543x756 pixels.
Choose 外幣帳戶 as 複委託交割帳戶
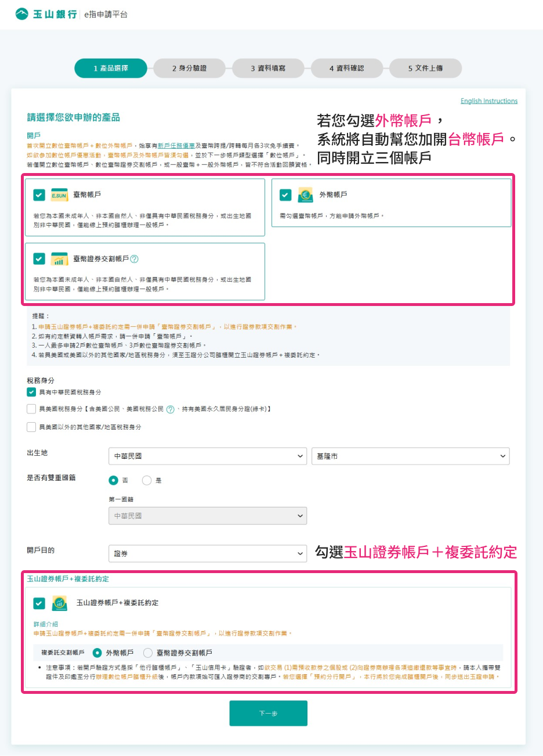(97, 653)
